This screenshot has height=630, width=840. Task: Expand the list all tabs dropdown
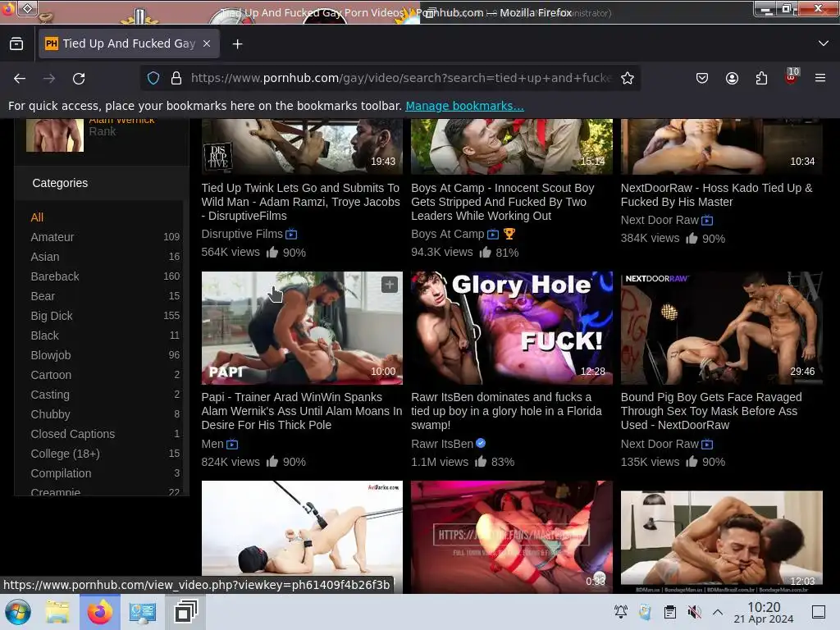pyautogui.click(x=824, y=43)
